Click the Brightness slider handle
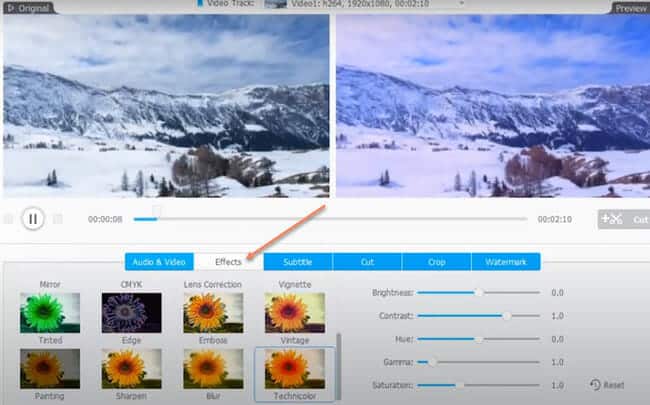650x405 pixels. (x=479, y=292)
